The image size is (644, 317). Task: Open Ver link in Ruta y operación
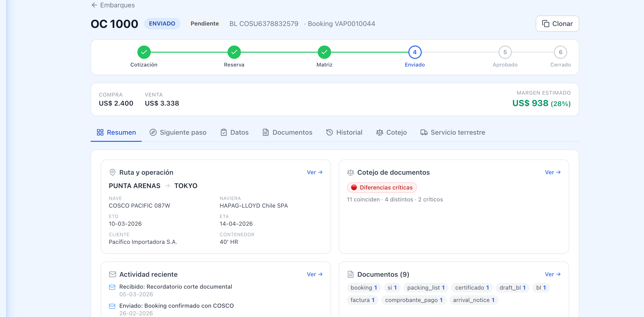click(315, 172)
